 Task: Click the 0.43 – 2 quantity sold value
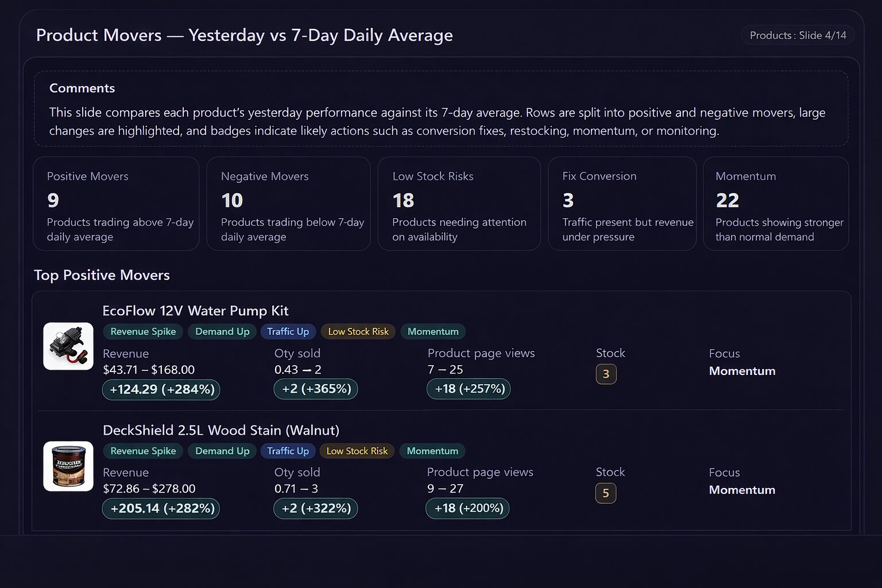(x=298, y=370)
